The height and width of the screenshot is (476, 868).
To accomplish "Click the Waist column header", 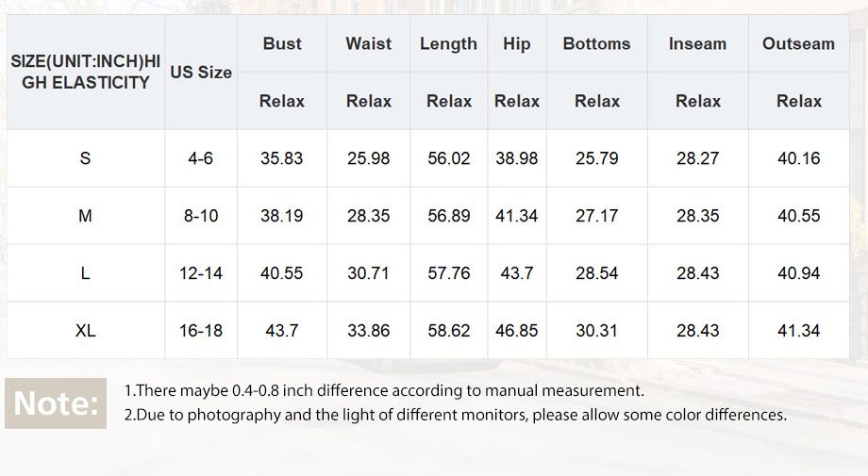I will click(x=368, y=43).
